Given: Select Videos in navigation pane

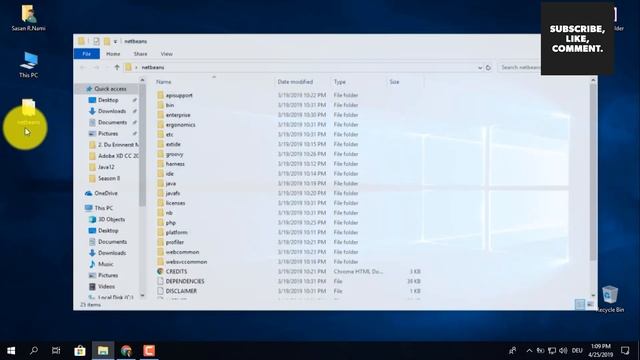Looking at the screenshot, I should [106, 287].
